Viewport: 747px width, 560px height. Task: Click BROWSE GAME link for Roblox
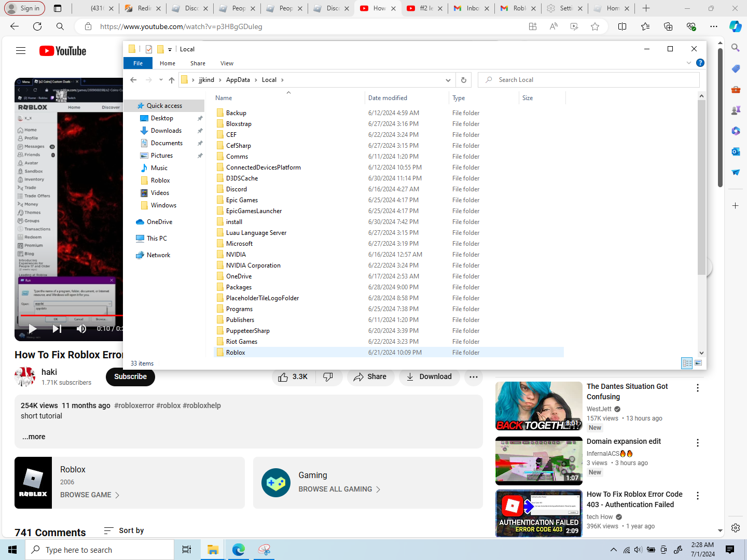[90, 495]
